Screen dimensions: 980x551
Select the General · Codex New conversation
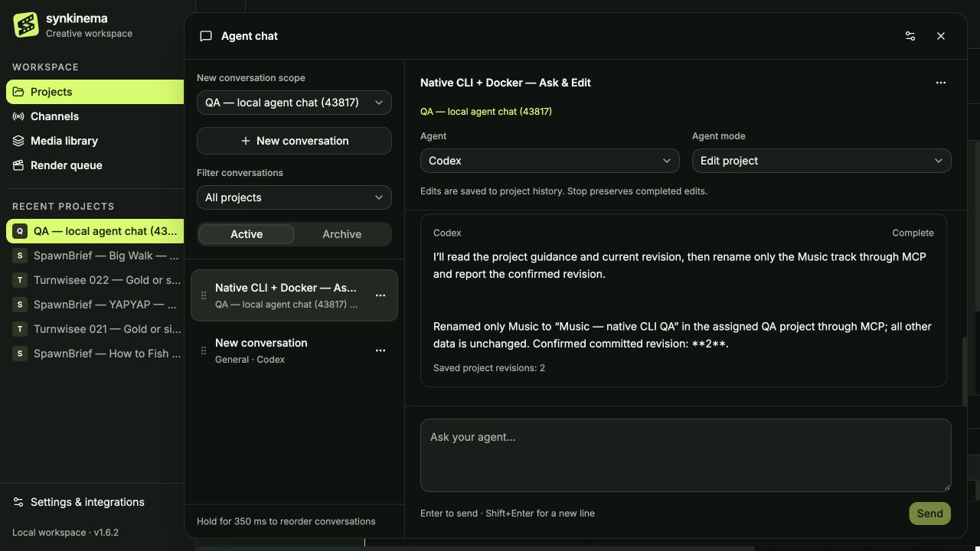[294, 350]
